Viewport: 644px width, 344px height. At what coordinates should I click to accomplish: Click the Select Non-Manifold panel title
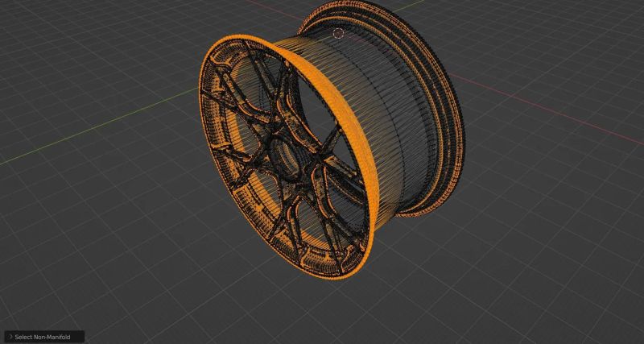[x=43, y=337]
